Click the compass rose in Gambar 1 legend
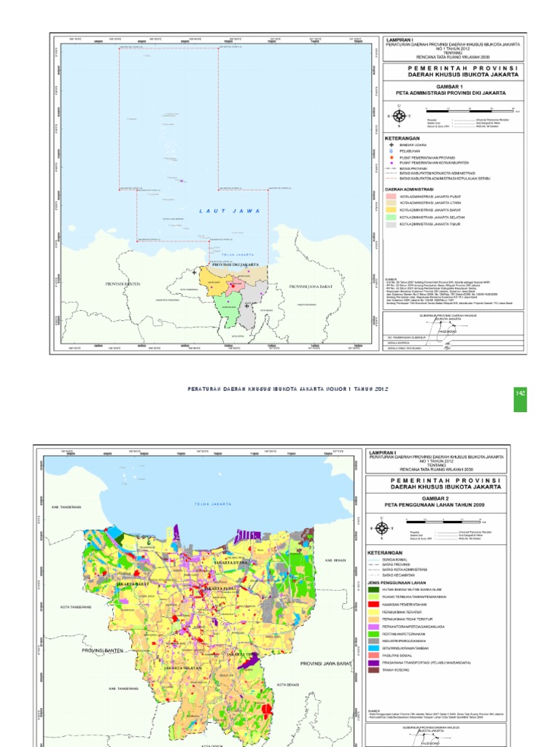 click(399, 116)
